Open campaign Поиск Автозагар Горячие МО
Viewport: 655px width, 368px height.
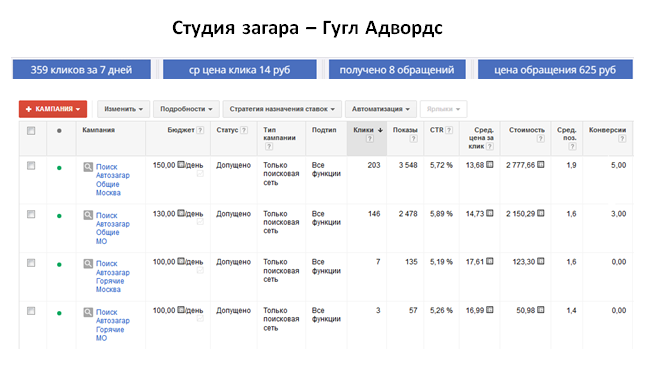click(112, 325)
